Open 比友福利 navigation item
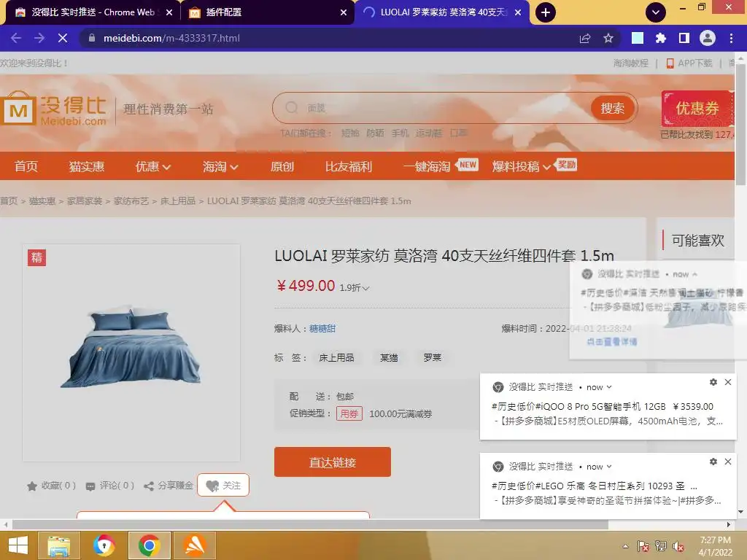The height and width of the screenshot is (560, 747). tap(348, 166)
